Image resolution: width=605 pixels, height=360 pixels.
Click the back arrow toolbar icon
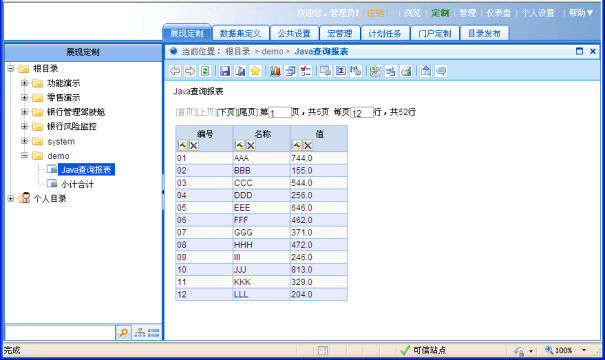175,71
